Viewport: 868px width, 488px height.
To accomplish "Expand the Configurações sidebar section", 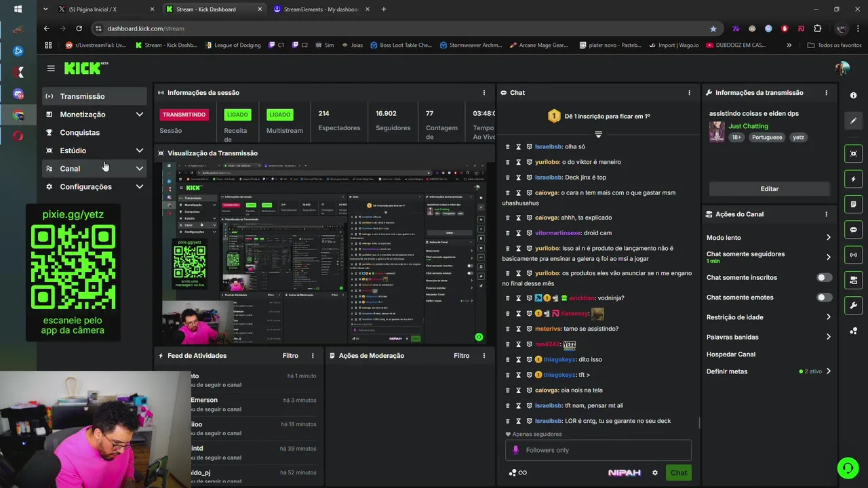I will click(95, 186).
